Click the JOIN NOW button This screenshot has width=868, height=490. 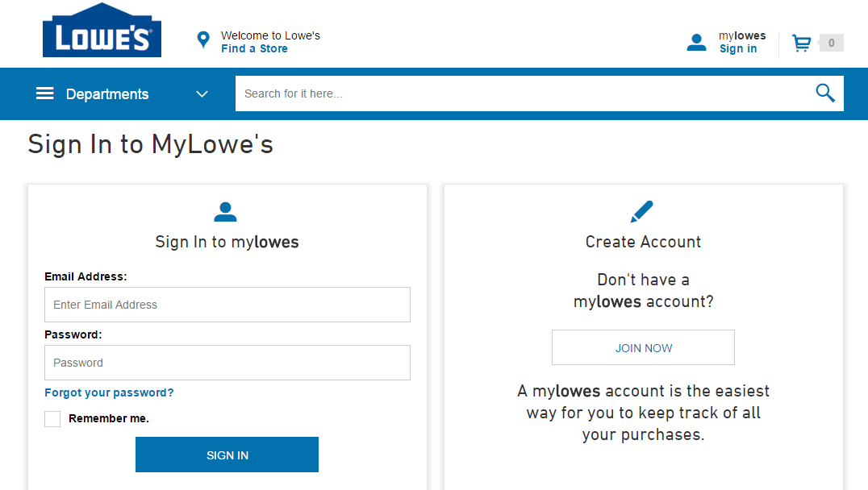pos(643,347)
